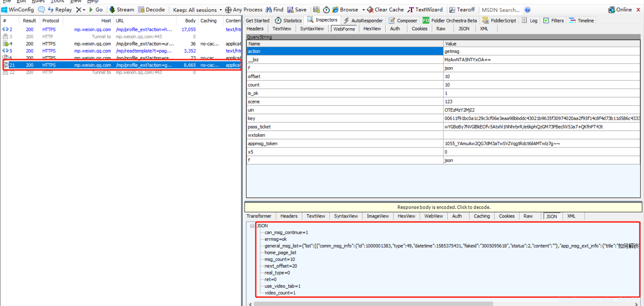Select the __biz query parameter row

[443, 59]
